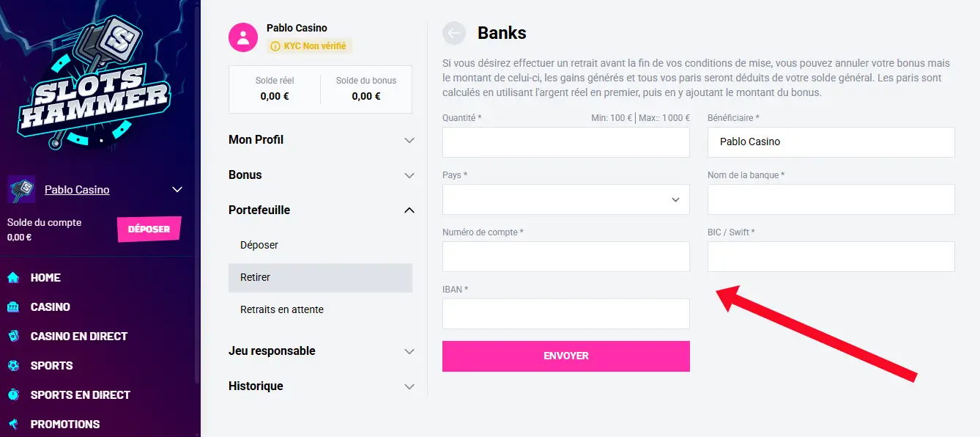Expand the Bonus section
The width and height of the screenshot is (980, 437).
[409, 175]
